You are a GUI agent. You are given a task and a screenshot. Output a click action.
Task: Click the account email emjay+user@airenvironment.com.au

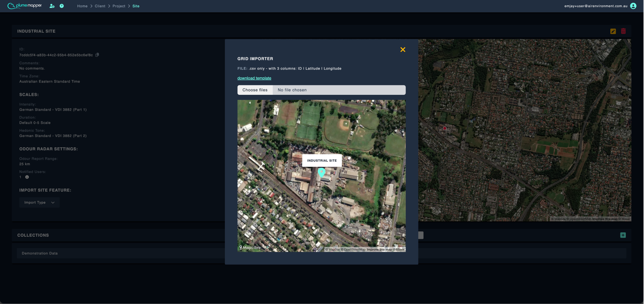[x=596, y=6]
